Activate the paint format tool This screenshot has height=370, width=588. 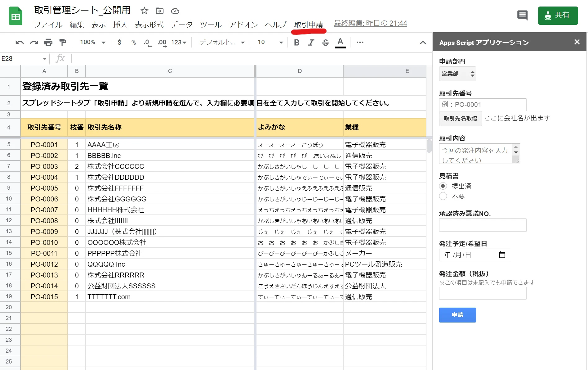click(x=63, y=42)
